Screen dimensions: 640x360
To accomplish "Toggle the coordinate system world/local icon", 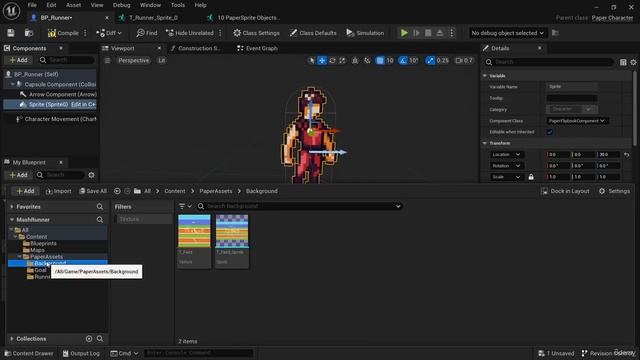I will point(355,60).
